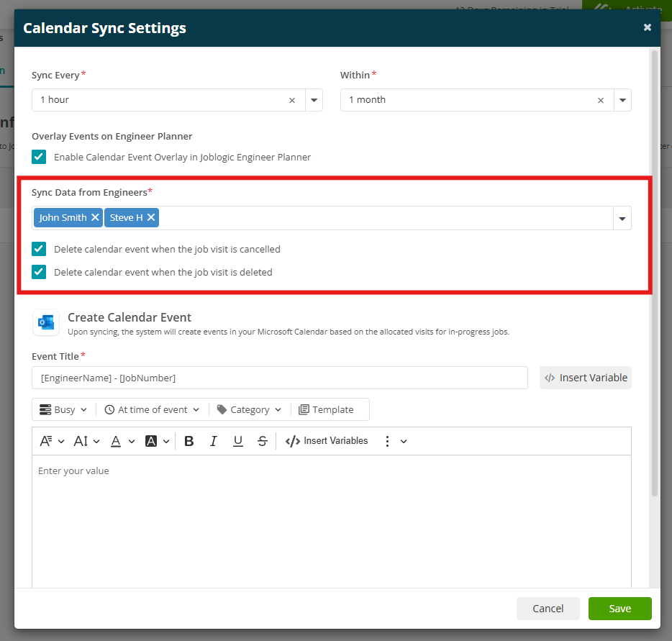The image size is (672, 641).
Task: Click the '1 hour' selected value
Action: coord(55,100)
